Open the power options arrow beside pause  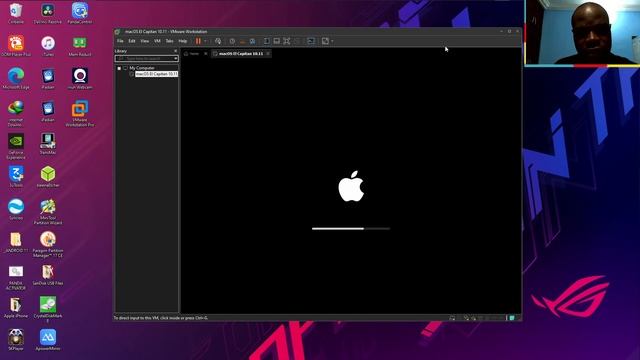pyautogui.click(x=205, y=41)
